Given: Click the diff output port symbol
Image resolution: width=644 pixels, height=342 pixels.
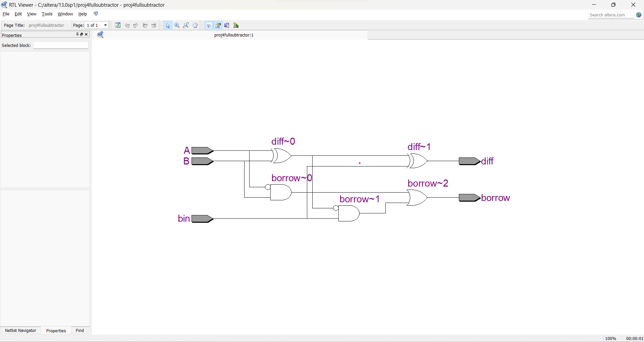Looking at the screenshot, I should tap(468, 161).
